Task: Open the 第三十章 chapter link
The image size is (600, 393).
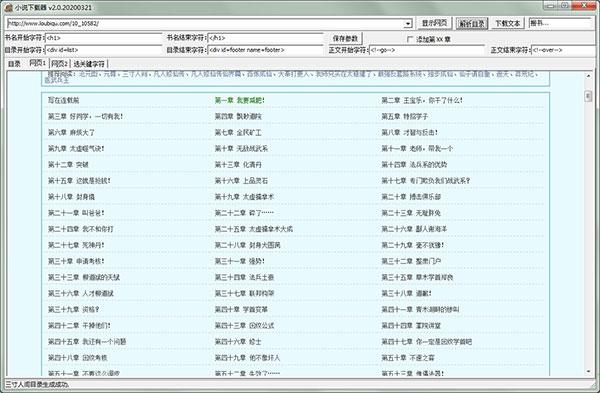Action: click(x=76, y=261)
